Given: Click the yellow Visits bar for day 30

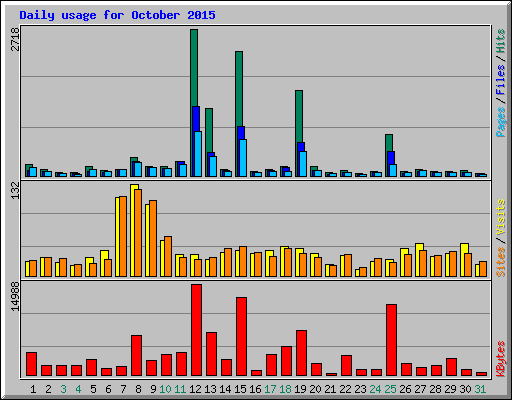Looking at the screenshot, I should pyautogui.click(x=463, y=260).
